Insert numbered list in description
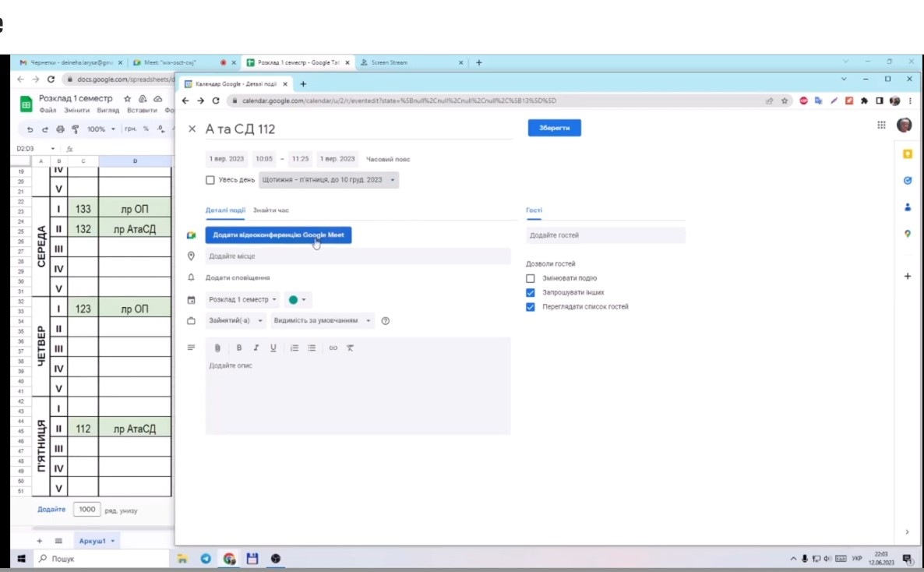Screen dimensions: 924x572 (294, 348)
